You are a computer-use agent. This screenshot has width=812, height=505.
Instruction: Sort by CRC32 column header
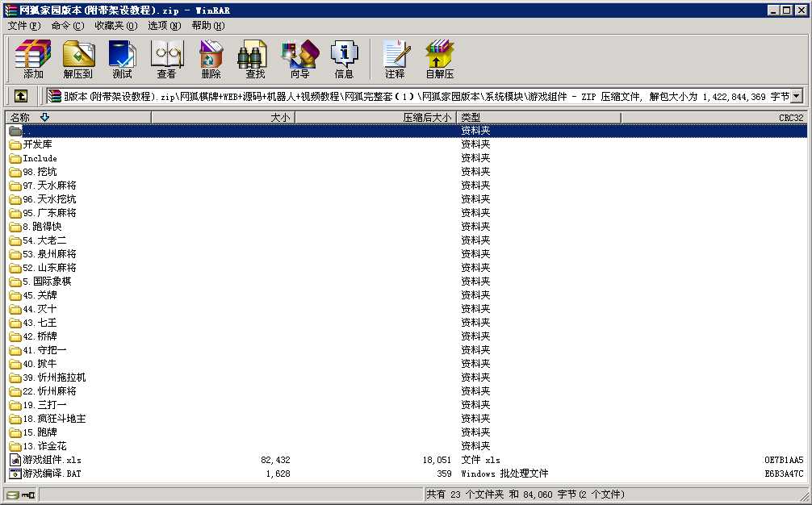click(x=714, y=118)
